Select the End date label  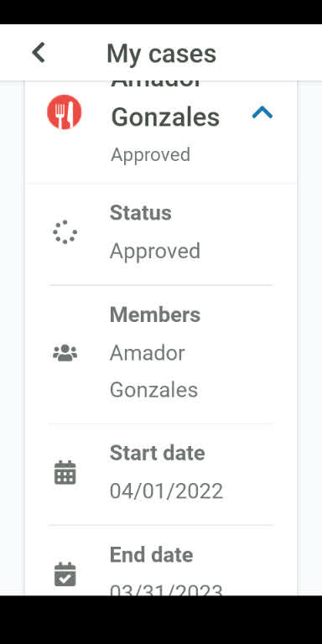click(151, 555)
